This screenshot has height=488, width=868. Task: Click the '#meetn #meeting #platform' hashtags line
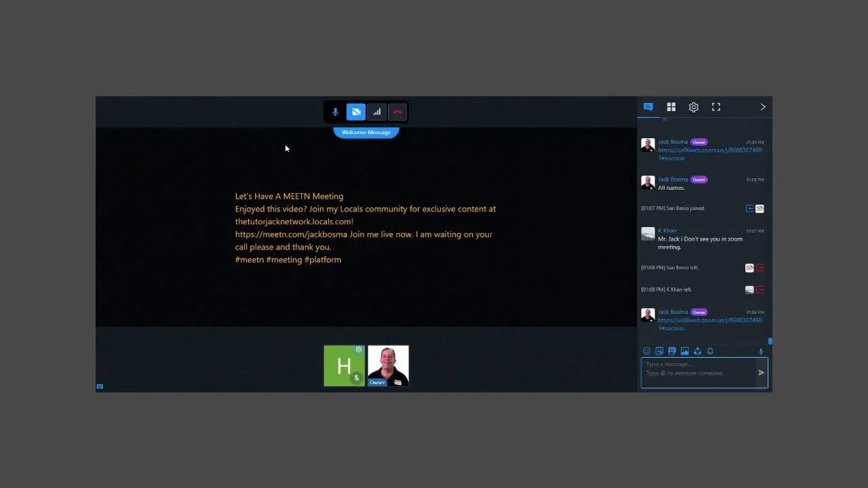click(x=288, y=260)
